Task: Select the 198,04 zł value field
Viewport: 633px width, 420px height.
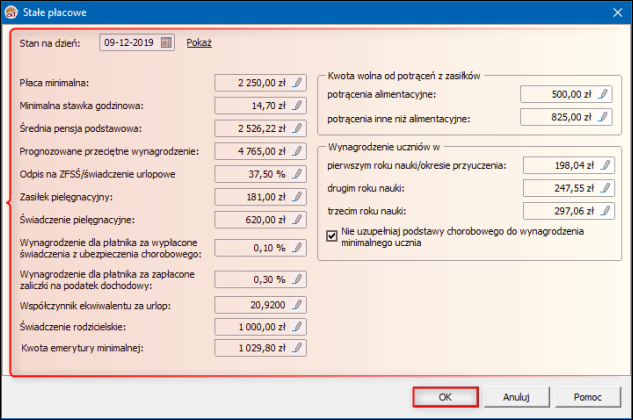Action: 569,165
